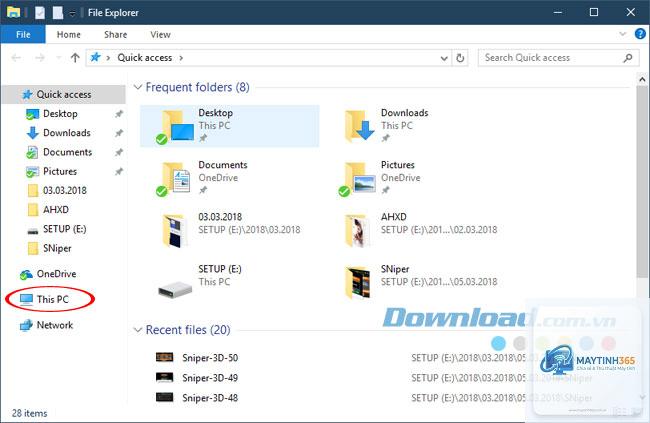
Task: Open Network in navigation pane
Action: tap(54, 325)
